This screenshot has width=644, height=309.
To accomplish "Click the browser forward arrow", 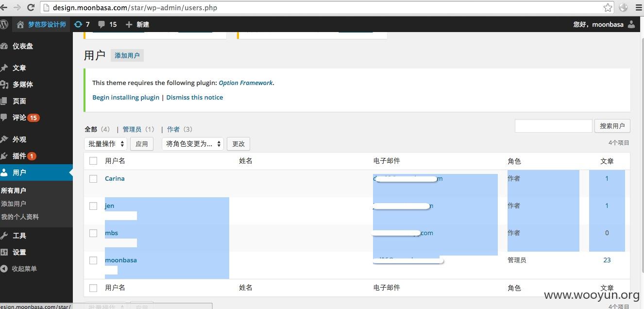I will [x=17, y=7].
